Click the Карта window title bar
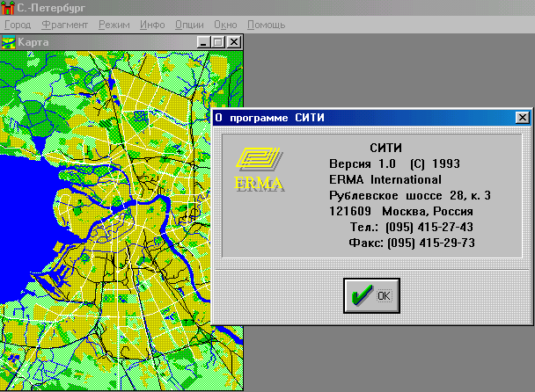 click(106, 41)
